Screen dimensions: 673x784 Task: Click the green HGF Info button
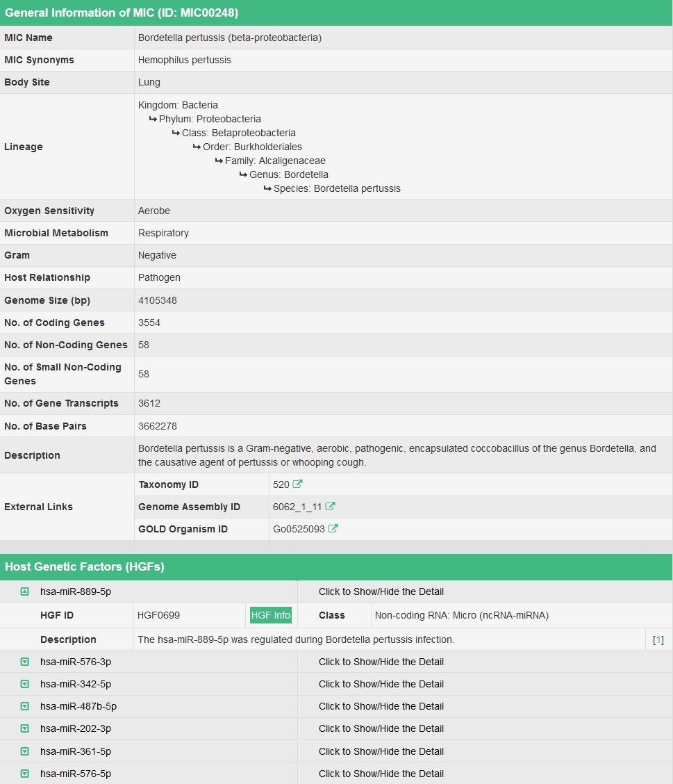click(271, 615)
